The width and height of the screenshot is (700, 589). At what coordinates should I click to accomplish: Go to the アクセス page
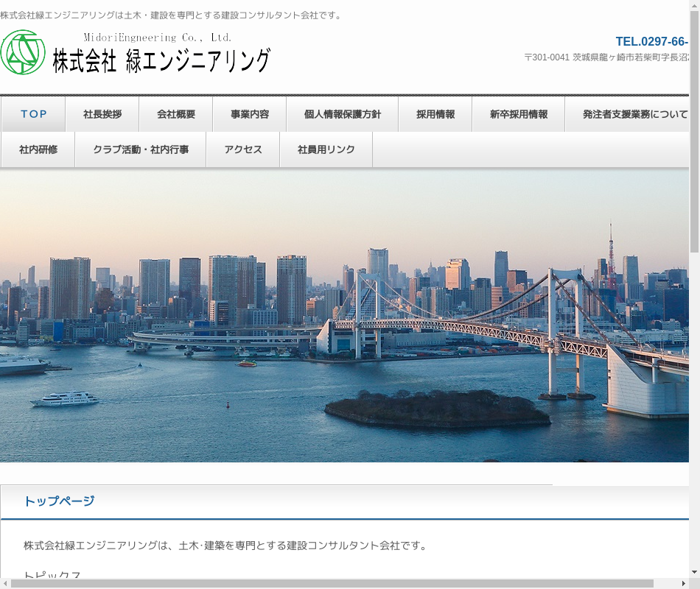point(243,149)
